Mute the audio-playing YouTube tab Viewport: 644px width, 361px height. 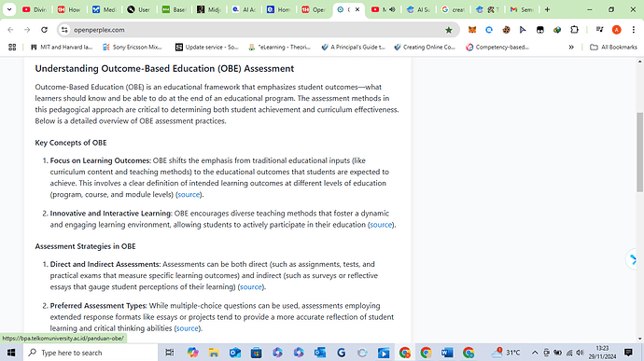point(392,9)
